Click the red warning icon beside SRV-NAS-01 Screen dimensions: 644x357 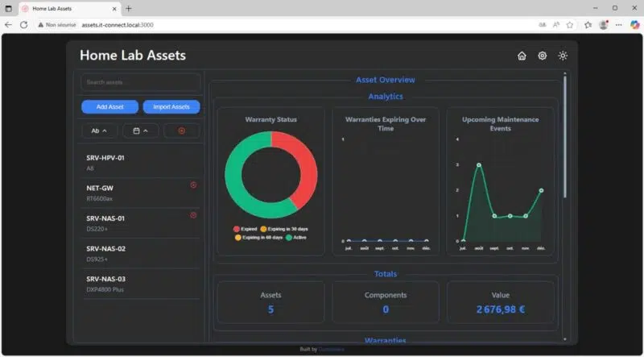[x=193, y=215]
